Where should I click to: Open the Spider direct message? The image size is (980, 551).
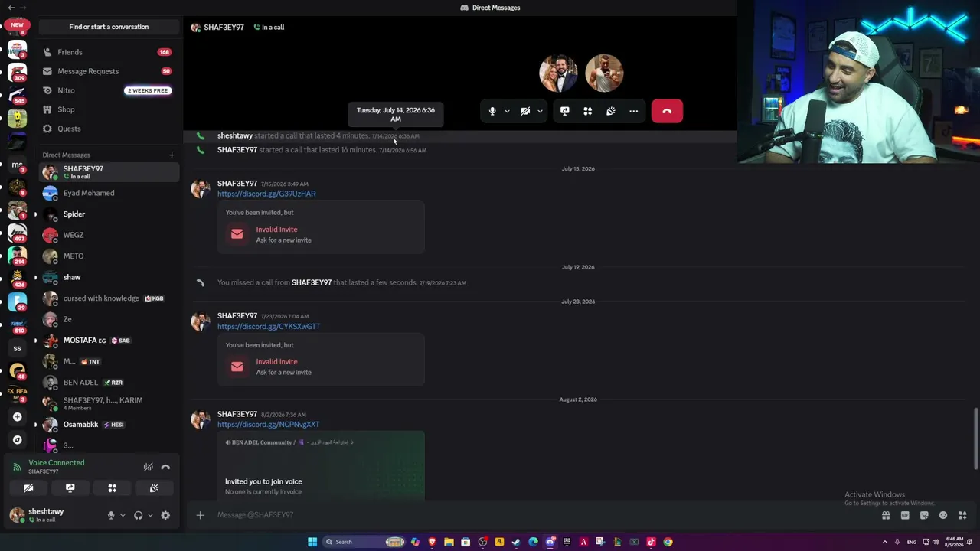pos(109,214)
